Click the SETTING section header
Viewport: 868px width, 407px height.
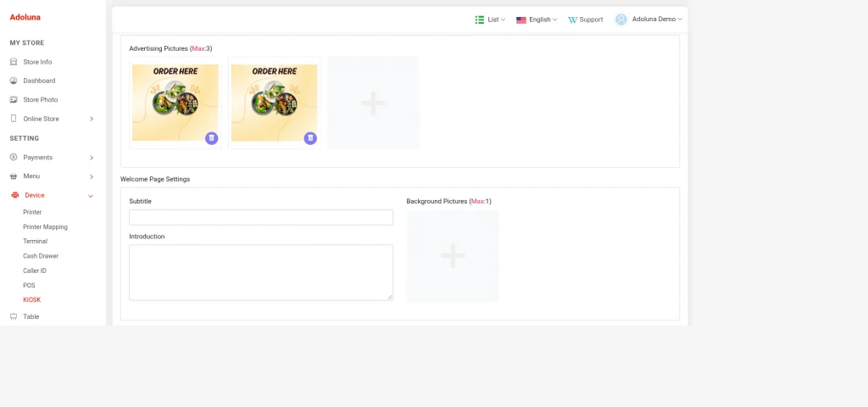coord(25,138)
